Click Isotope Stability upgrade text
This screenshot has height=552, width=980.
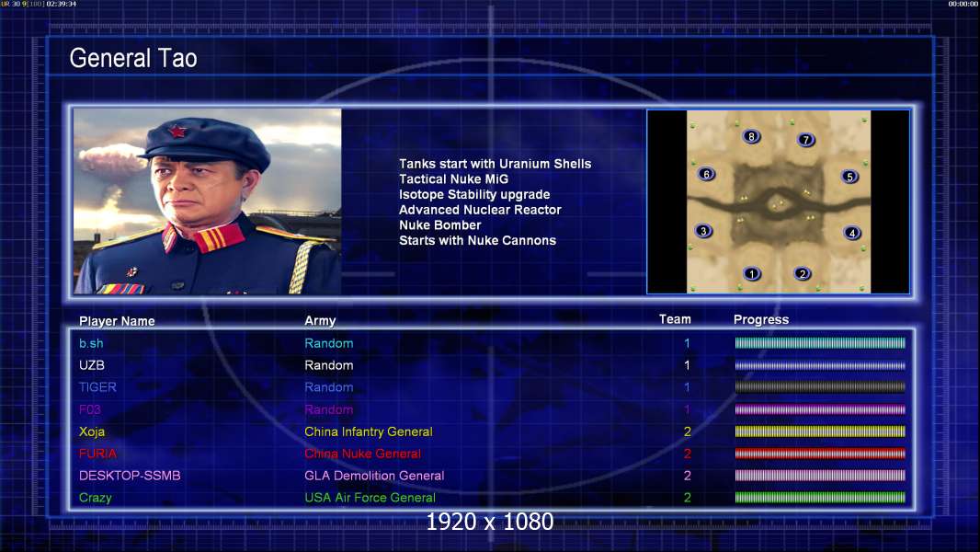[474, 194]
